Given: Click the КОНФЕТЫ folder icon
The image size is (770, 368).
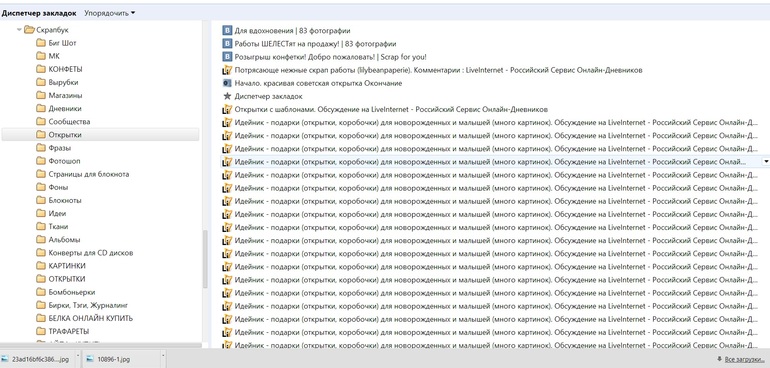Looking at the screenshot, I should click(x=41, y=69).
